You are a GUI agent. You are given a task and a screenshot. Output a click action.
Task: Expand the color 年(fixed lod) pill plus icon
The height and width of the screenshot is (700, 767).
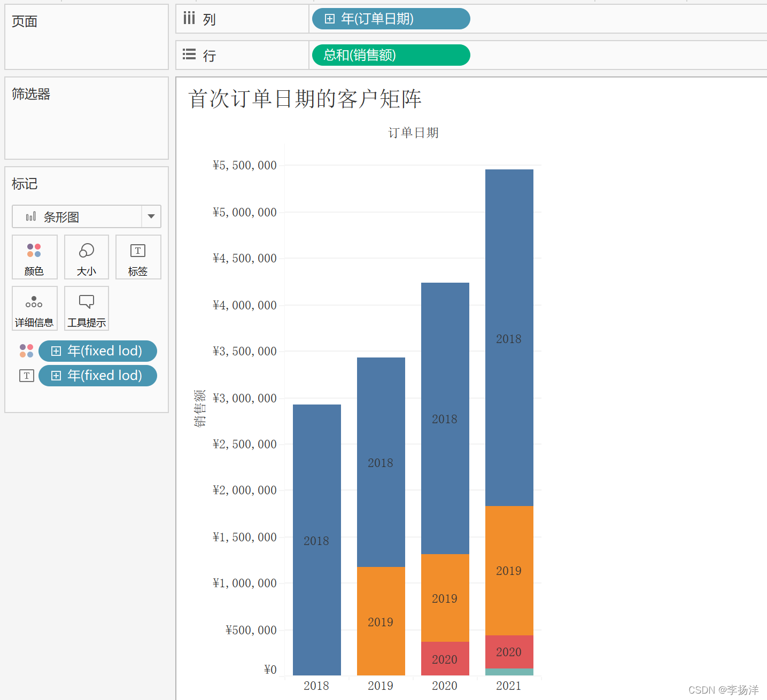(x=56, y=351)
